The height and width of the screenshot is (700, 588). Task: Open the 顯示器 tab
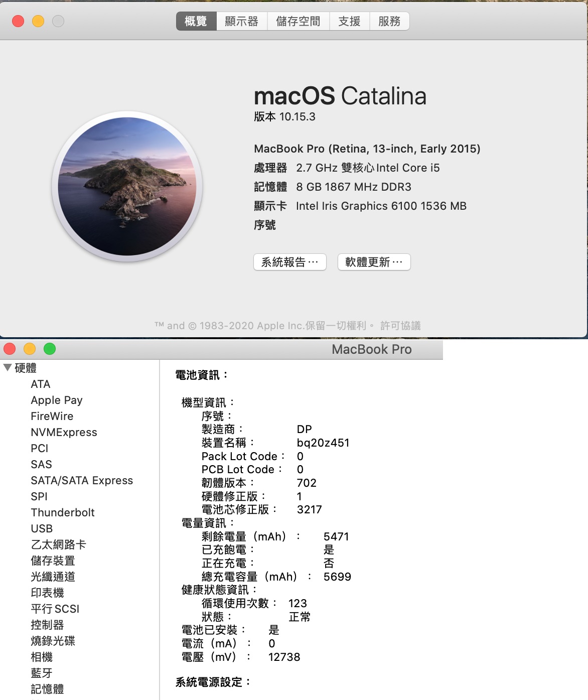click(x=242, y=21)
